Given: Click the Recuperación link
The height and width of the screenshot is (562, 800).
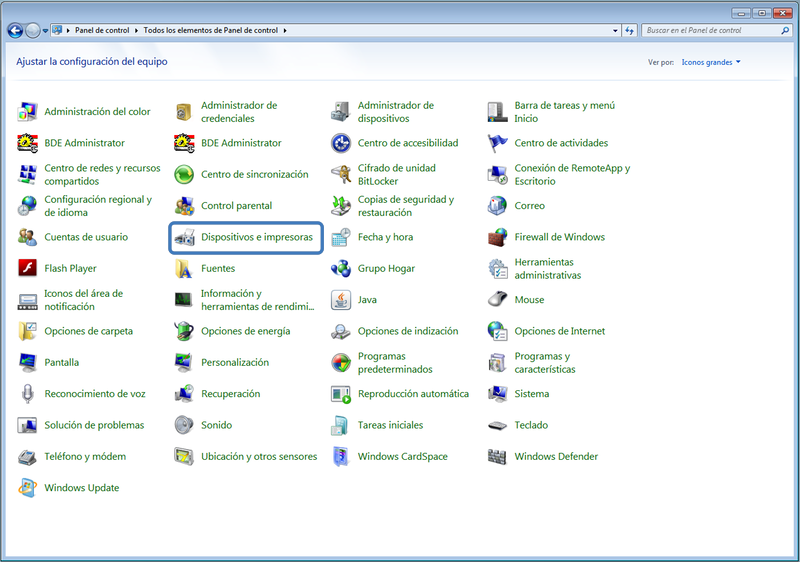Looking at the screenshot, I should 231,394.
